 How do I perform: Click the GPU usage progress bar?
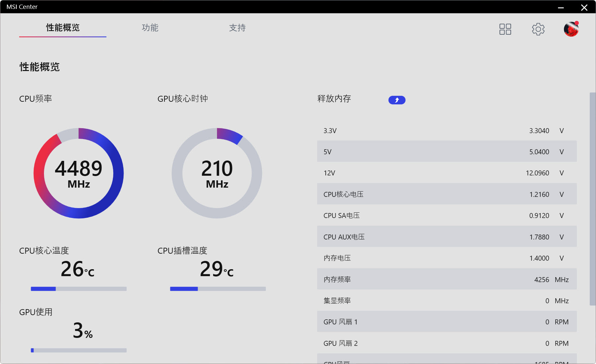click(x=79, y=350)
